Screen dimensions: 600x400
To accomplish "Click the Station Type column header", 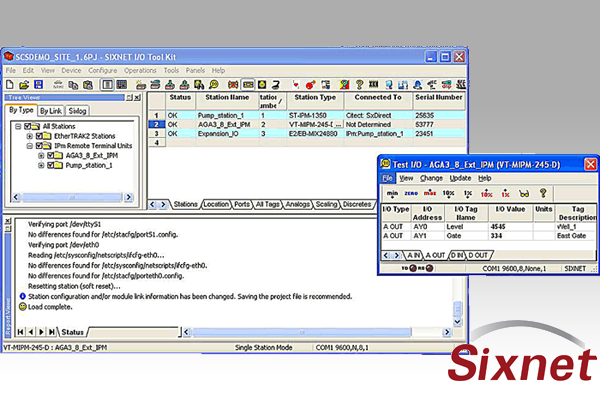I will (315, 101).
